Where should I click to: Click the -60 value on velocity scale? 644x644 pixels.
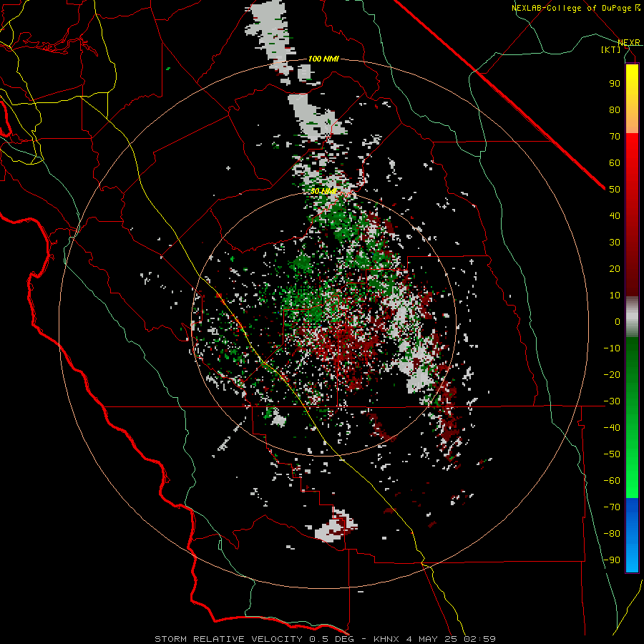tap(612, 481)
